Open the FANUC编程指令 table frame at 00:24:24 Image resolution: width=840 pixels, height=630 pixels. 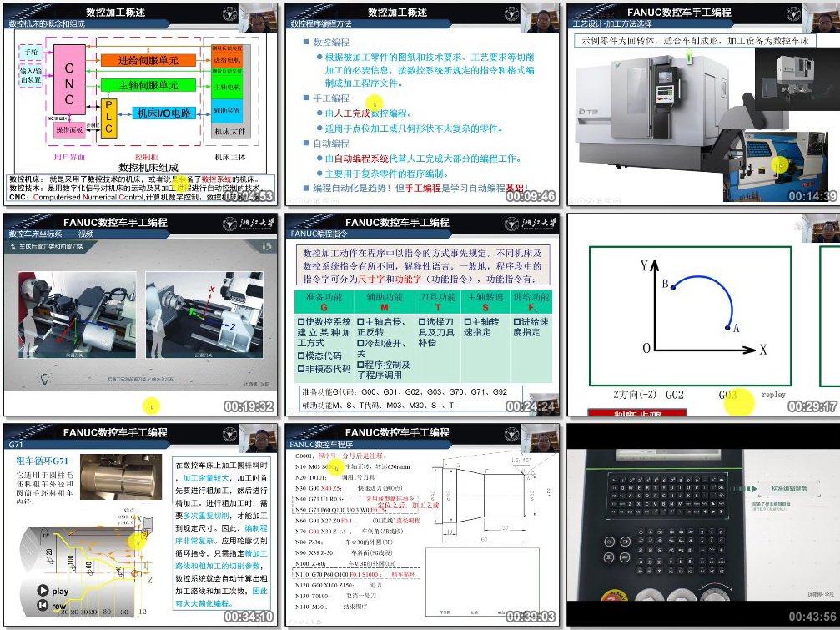422,315
